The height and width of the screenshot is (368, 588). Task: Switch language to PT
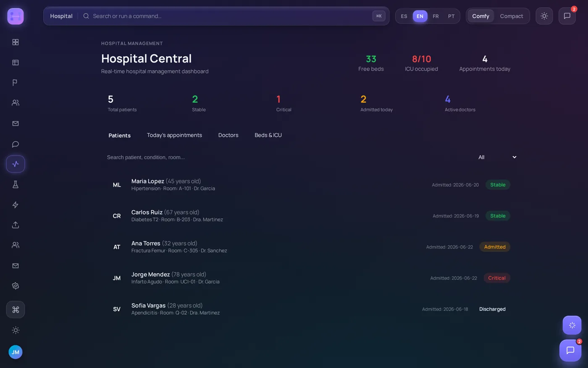tap(451, 16)
